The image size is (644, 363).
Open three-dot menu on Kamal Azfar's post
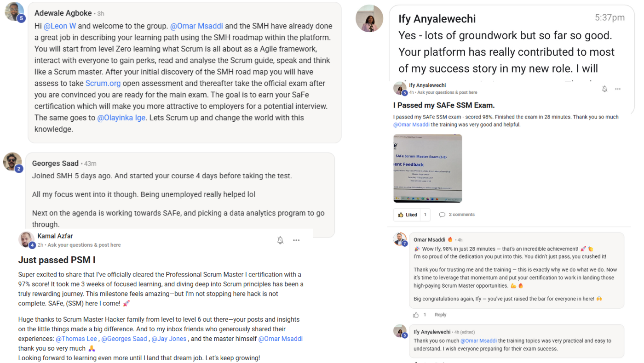tap(296, 240)
